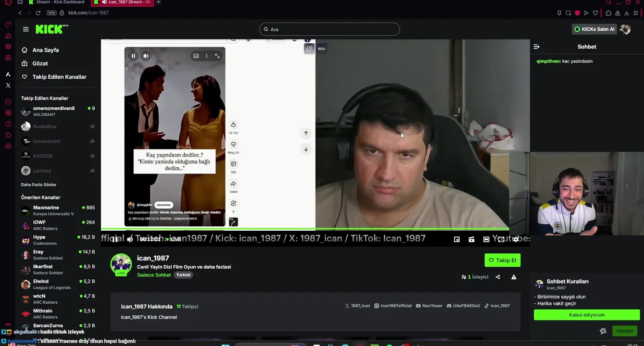
Task: Go to previous short with up arrow
Action: coord(306,133)
